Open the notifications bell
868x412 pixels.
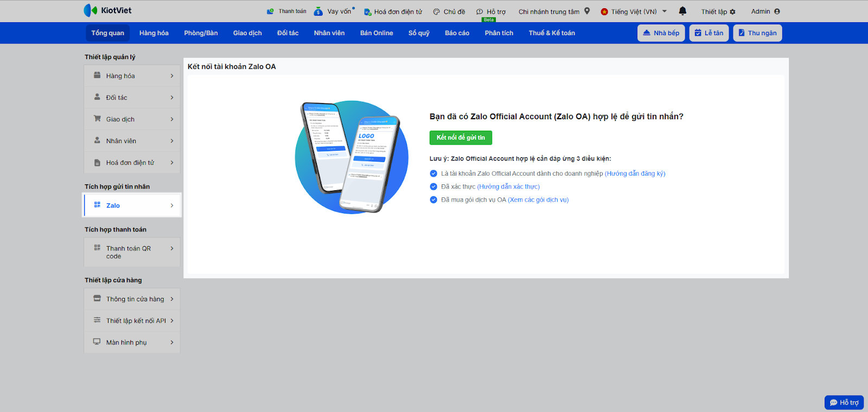(x=682, y=11)
